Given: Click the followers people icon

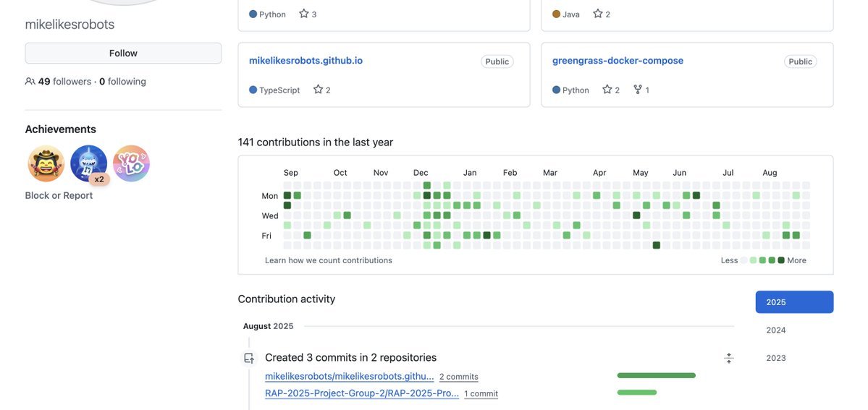Looking at the screenshot, I should click(30, 81).
